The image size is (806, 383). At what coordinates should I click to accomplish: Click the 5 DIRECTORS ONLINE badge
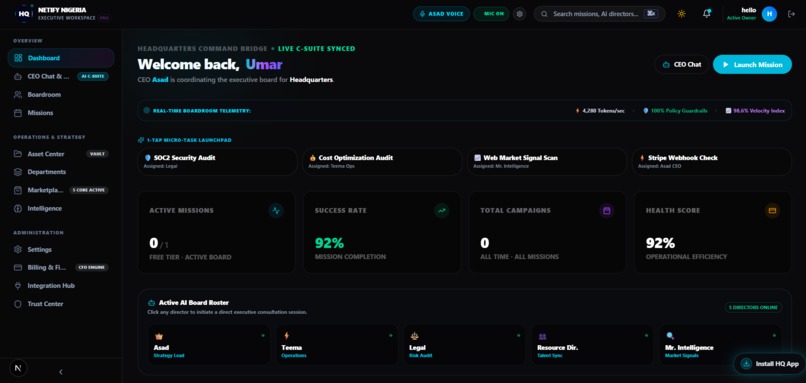754,307
